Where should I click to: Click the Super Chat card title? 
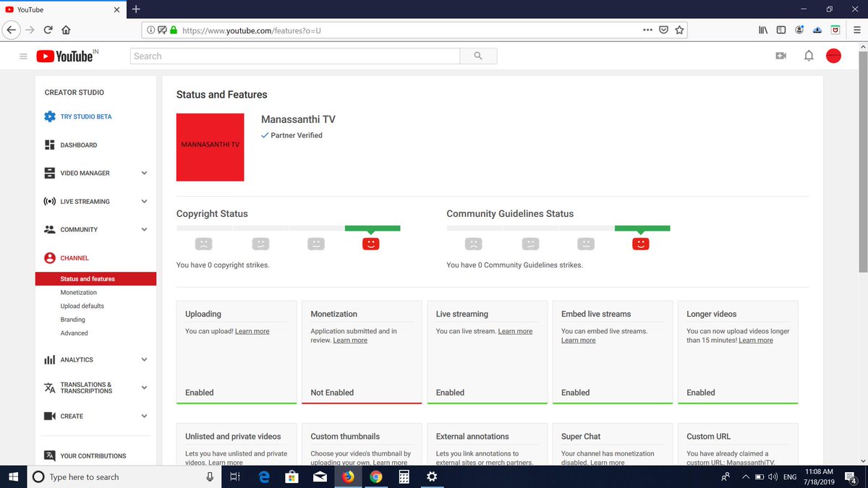click(x=581, y=437)
